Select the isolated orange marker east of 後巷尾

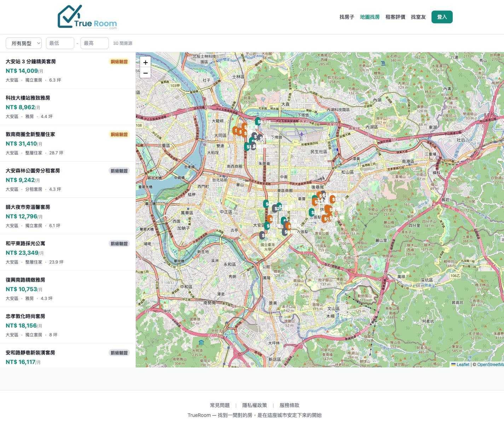tap(332, 199)
